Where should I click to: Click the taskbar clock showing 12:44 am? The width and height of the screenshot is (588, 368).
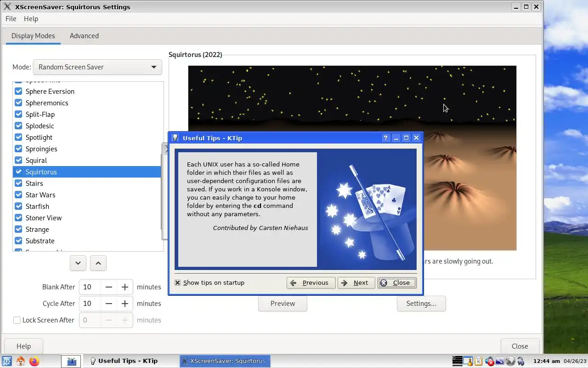point(547,361)
